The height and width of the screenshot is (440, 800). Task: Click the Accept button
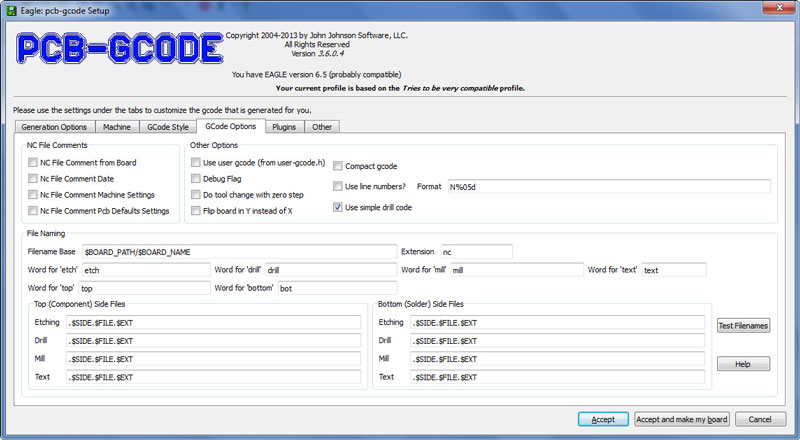coord(603,419)
